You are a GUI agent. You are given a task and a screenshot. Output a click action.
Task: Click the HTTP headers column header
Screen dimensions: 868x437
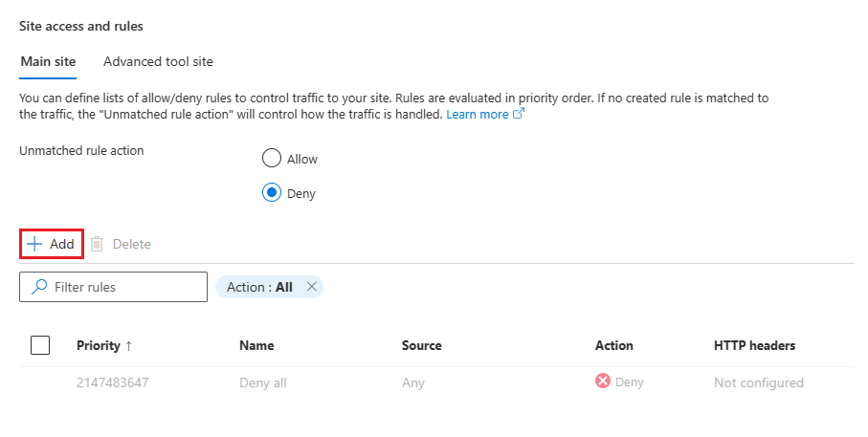[754, 346]
